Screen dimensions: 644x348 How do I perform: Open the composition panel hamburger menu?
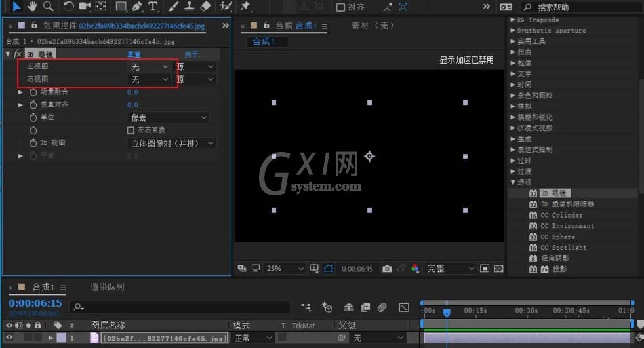325,26
